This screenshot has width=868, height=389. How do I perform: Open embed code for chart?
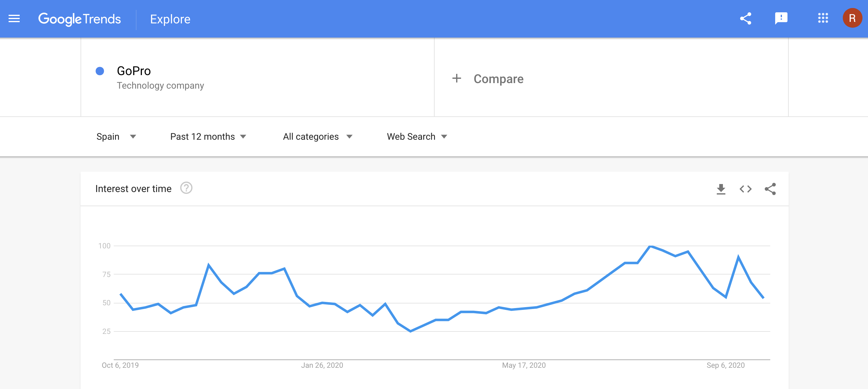[745, 189]
